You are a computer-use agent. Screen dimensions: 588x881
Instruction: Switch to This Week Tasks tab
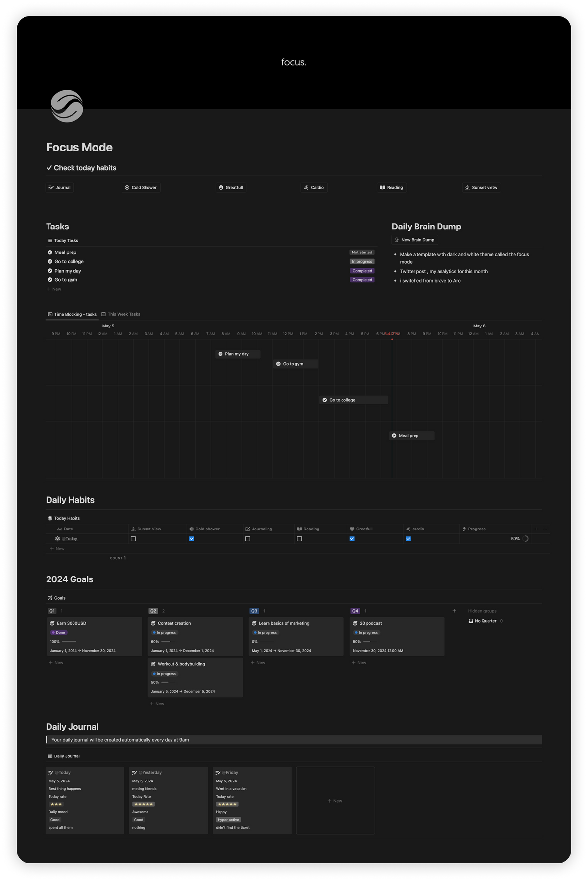pyautogui.click(x=121, y=314)
